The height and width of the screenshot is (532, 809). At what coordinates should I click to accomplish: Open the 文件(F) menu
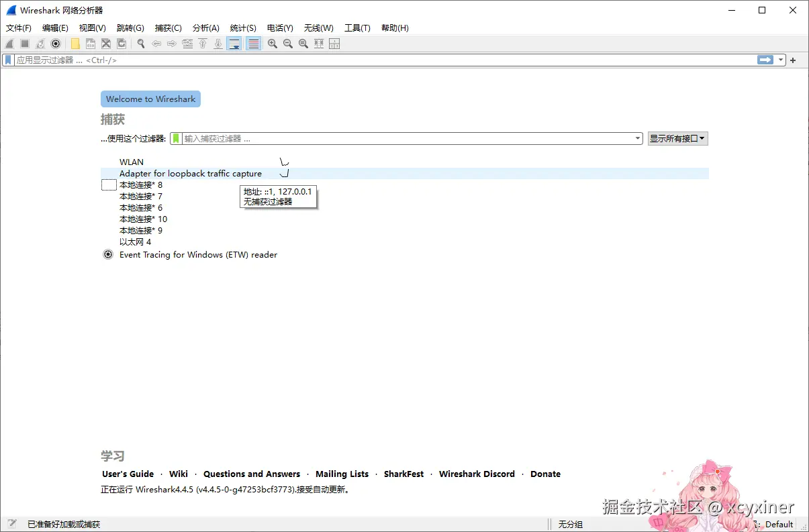tap(19, 28)
